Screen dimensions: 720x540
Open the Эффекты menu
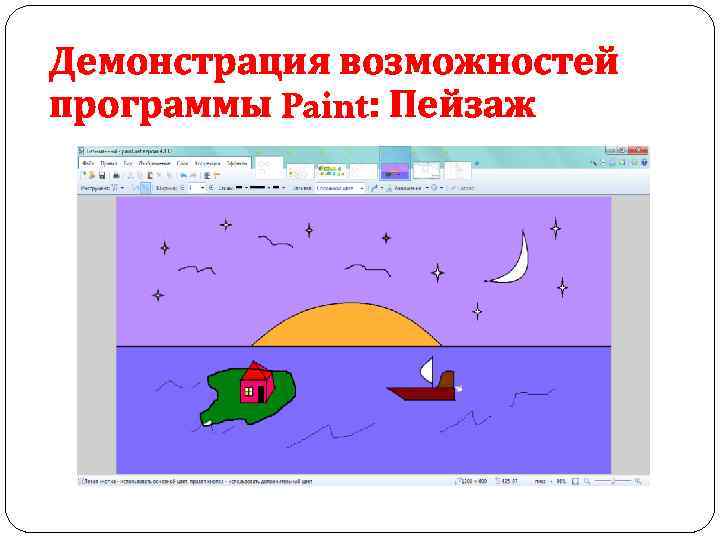[x=237, y=163]
